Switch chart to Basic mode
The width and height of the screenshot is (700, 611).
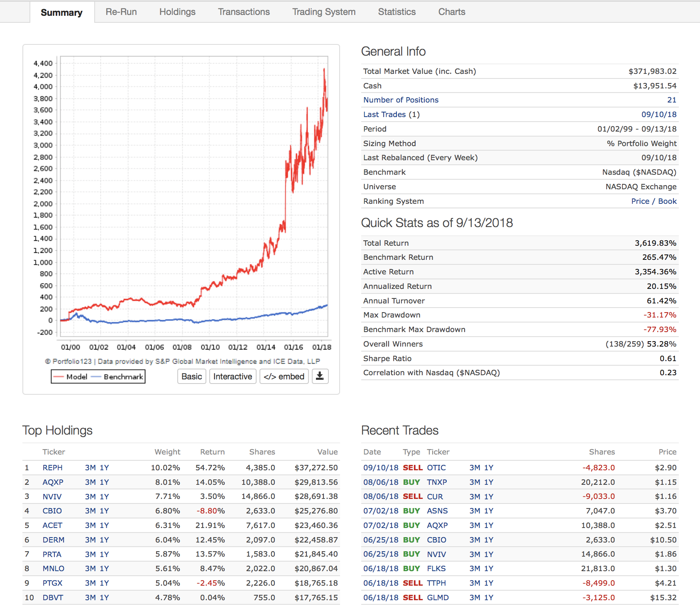point(191,376)
